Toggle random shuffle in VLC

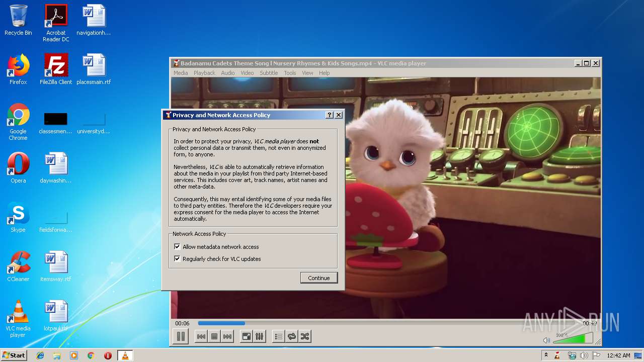pyautogui.click(x=305, y=336)
